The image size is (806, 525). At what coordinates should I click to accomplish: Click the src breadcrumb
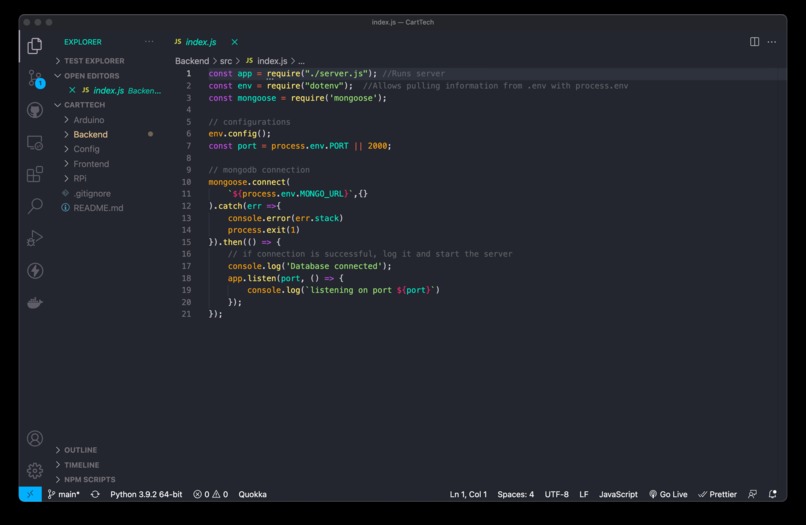[x=226, y=61]
